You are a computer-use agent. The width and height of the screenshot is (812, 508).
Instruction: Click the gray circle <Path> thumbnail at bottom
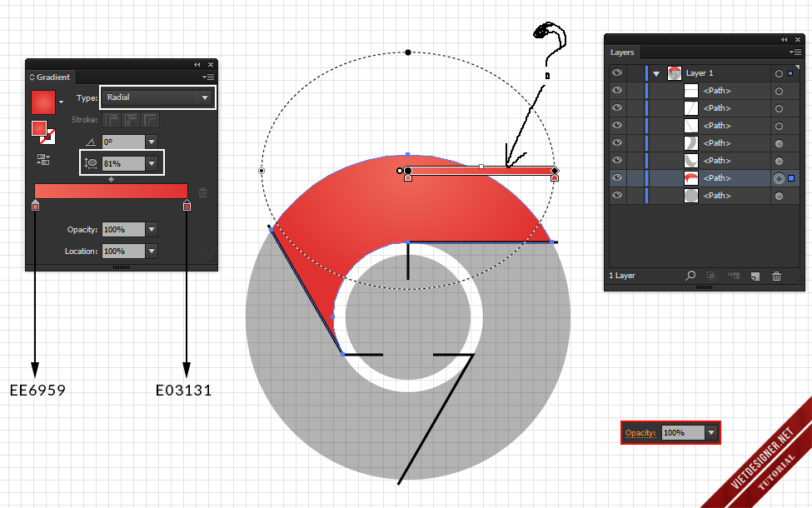pos(691,196)
